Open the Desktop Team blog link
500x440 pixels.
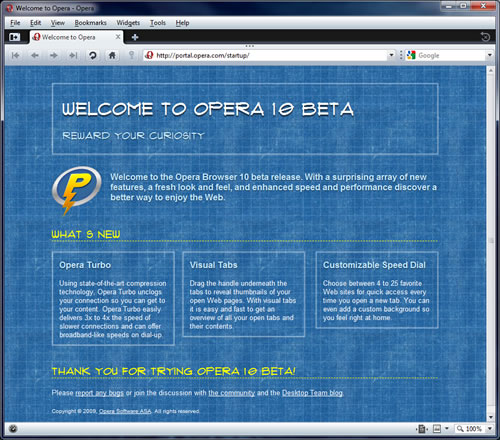312,393
